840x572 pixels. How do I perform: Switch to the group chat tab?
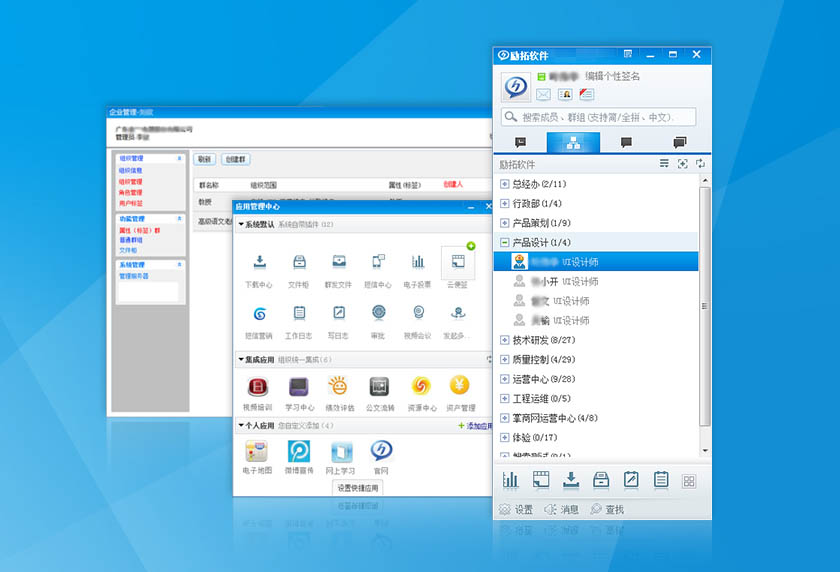click(680, 143)
